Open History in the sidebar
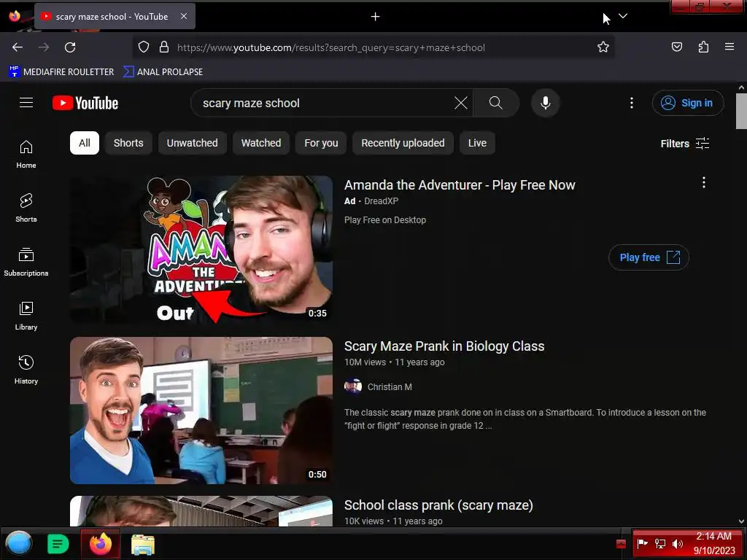 (x=26, y=370)
